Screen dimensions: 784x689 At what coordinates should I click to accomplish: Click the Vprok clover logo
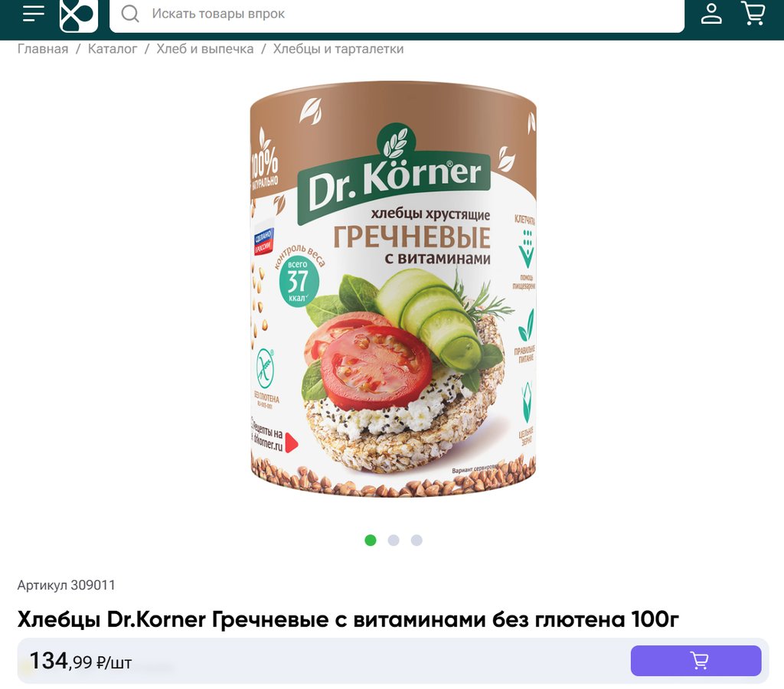click(x=79, y=15)
